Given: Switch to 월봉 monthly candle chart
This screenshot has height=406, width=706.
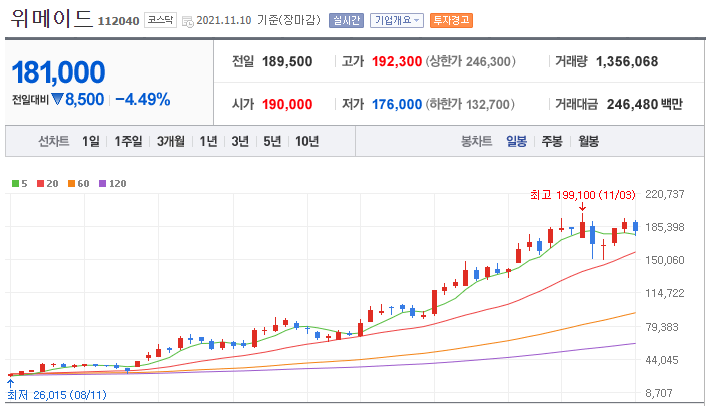Looking at the screenshot, I should pos(588,141).
